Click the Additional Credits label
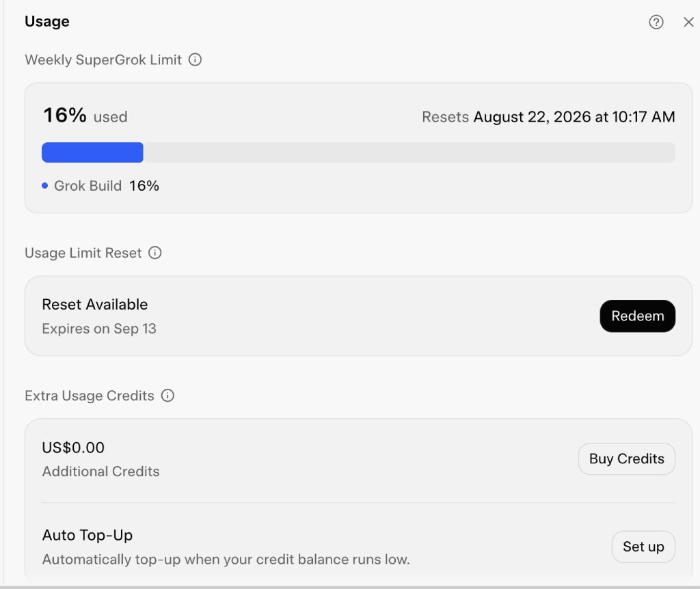 click(100, 471)
